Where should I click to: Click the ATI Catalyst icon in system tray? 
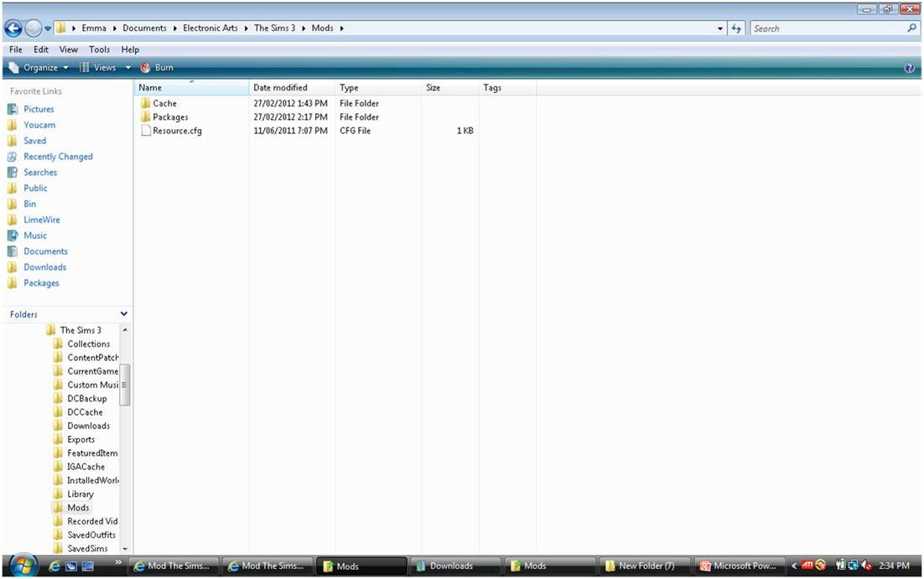pos(807,566)
